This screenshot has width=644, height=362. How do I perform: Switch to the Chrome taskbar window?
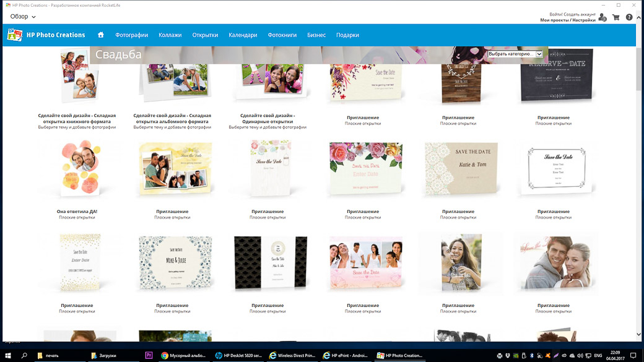pos(183,355)
